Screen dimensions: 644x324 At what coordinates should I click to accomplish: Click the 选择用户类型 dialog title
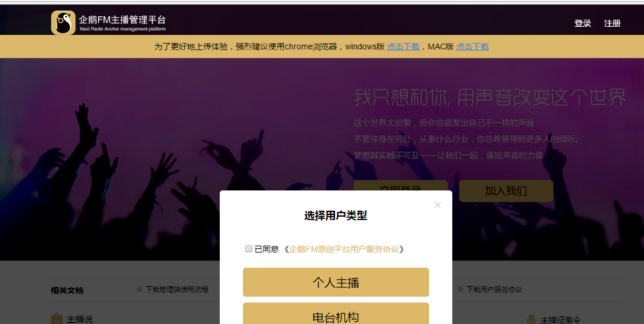(335, 216)
